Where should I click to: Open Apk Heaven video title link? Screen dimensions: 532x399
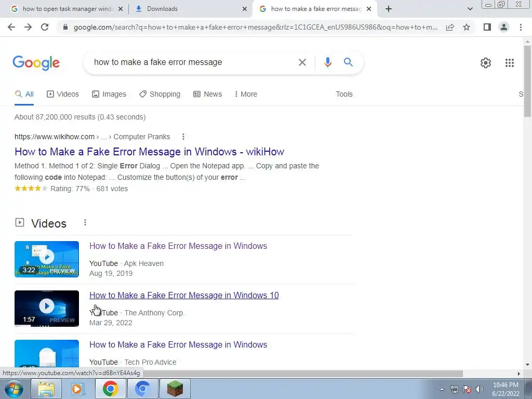178,246
